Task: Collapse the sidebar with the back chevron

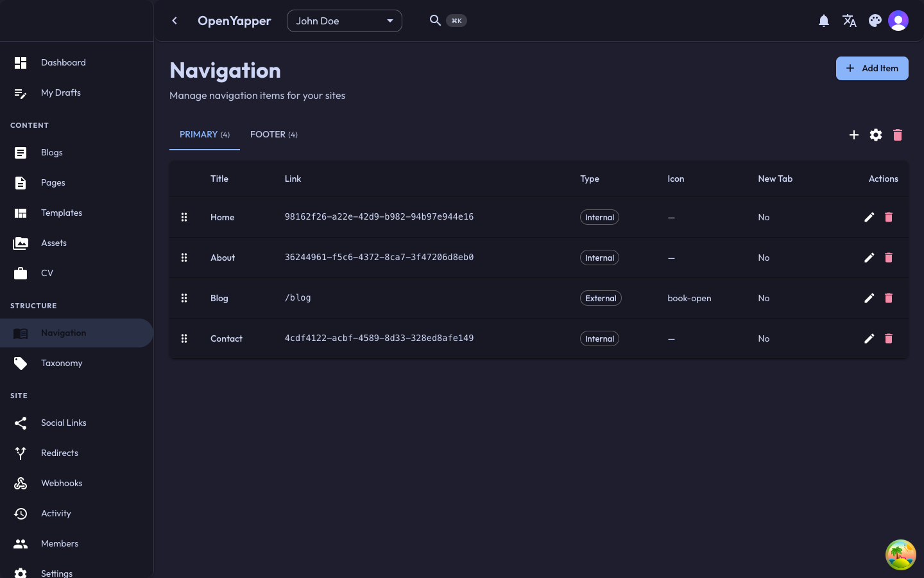Action: pos(175,21)
